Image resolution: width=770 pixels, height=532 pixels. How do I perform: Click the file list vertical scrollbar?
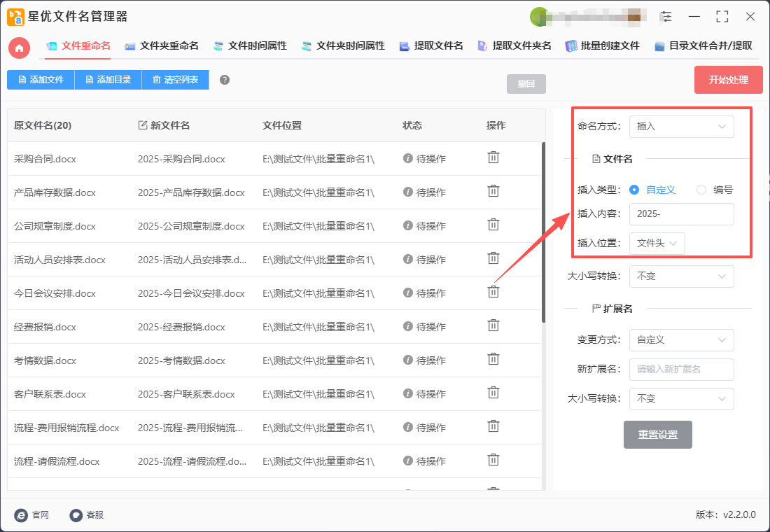[543, 231]
